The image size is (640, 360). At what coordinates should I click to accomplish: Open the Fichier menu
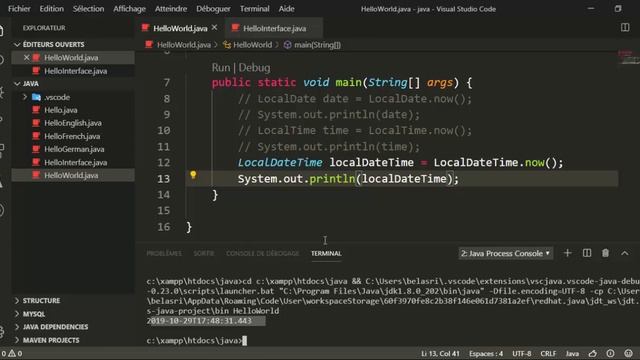point(19,9)
